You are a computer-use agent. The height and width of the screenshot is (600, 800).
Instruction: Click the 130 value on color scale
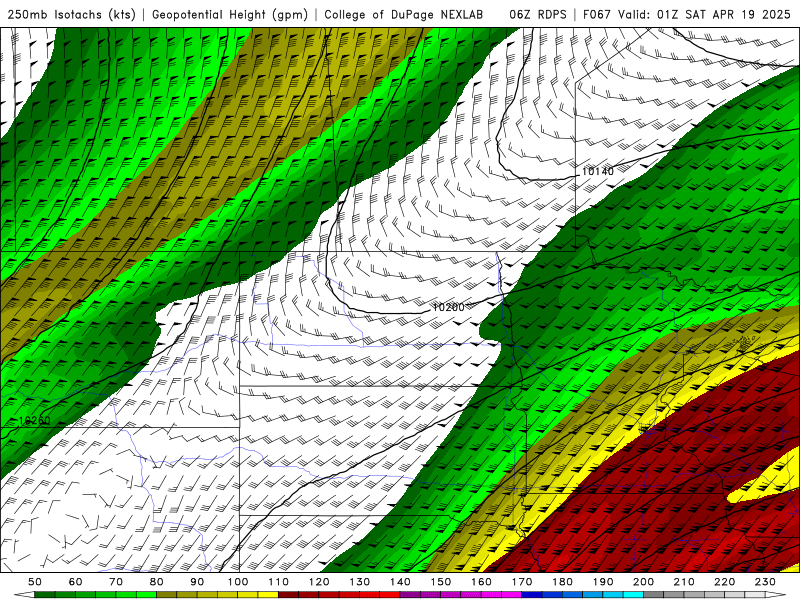(x=360, y=582)
